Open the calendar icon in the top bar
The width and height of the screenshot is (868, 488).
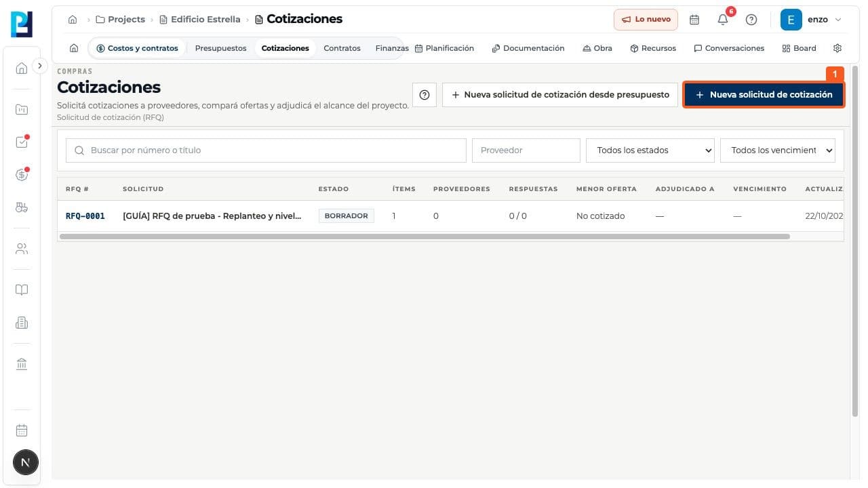[694, 20]
